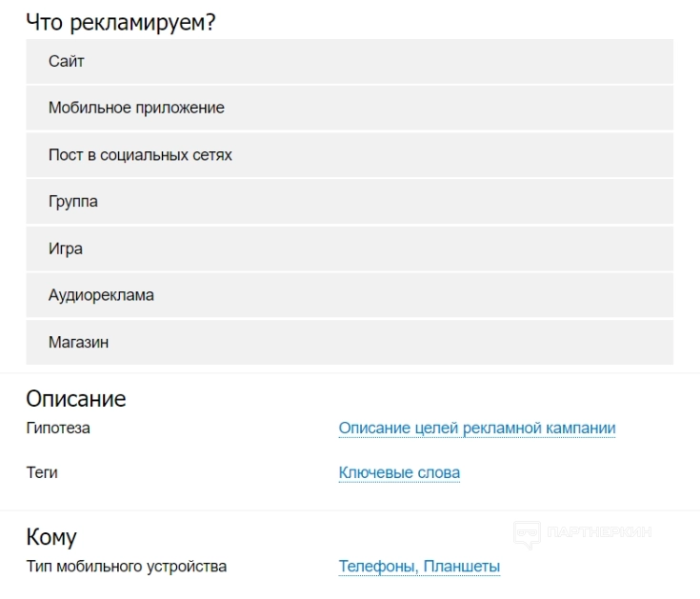Screen dimensions: 700x599
Task: Click the Теги field label
Action: pos(42,472)
